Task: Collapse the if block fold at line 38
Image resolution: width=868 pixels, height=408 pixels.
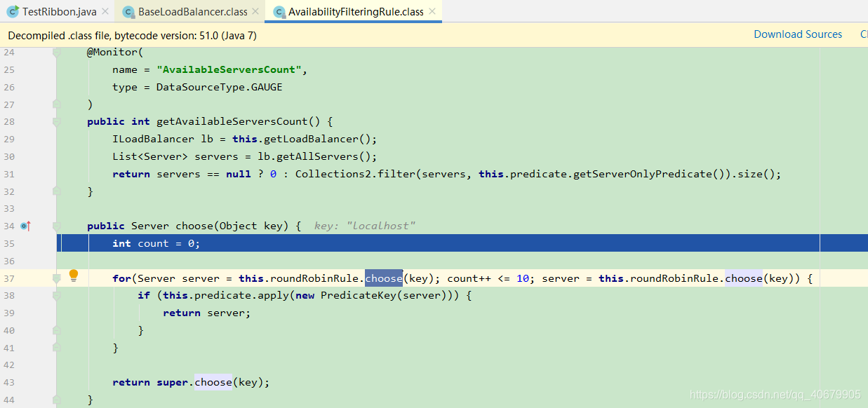Action: tap(57, 296)
